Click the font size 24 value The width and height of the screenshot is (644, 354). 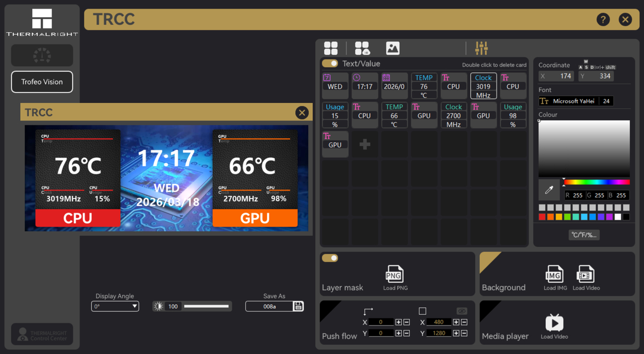coord(607,101)
